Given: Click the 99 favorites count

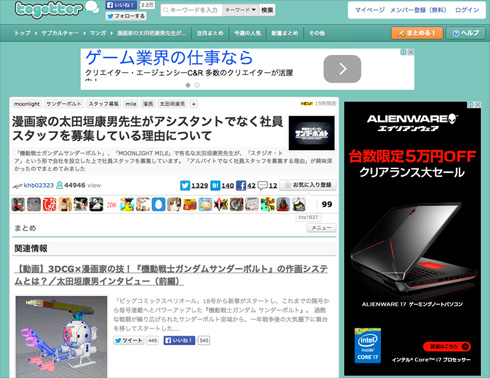Looking at the screenshot, I should tap(327, 204).
